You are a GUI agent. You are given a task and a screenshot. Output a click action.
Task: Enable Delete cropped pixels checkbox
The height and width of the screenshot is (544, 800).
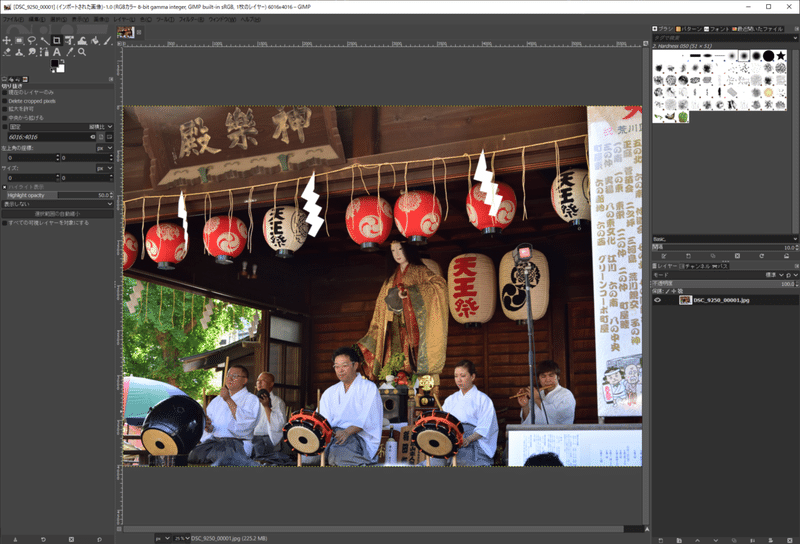(5, 101)
